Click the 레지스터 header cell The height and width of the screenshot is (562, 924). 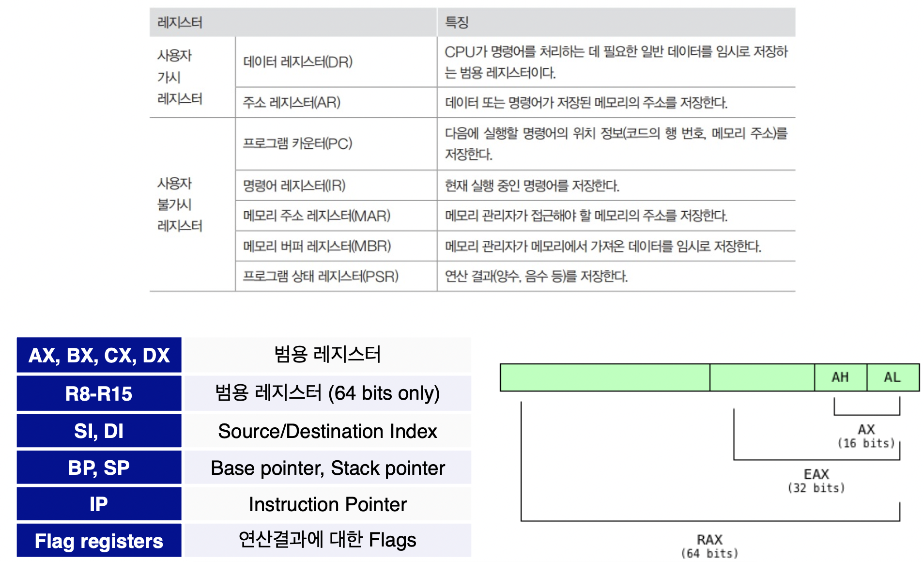click(x=293, y=22)
